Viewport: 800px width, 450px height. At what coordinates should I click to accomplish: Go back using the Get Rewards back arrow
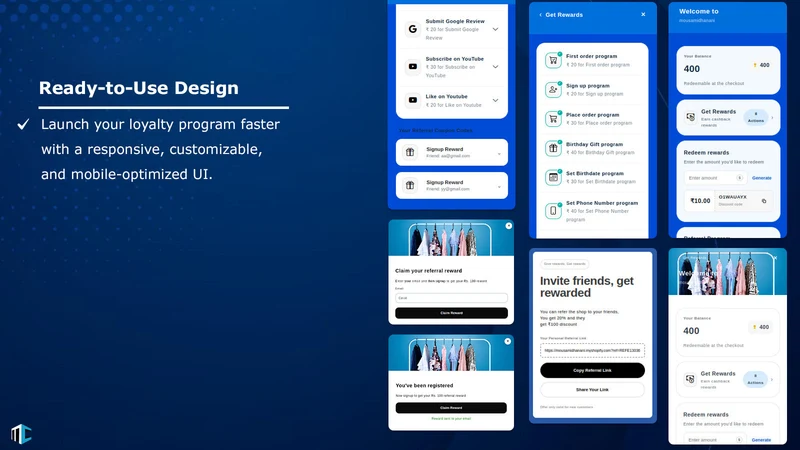[540, 15]
